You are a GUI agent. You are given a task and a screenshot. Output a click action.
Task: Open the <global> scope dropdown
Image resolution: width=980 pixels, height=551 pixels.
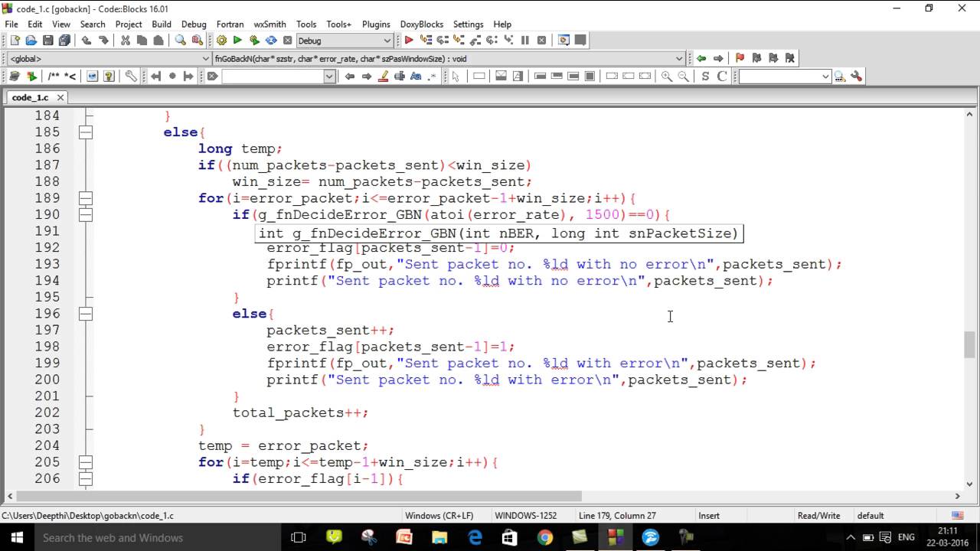[205, 58]
